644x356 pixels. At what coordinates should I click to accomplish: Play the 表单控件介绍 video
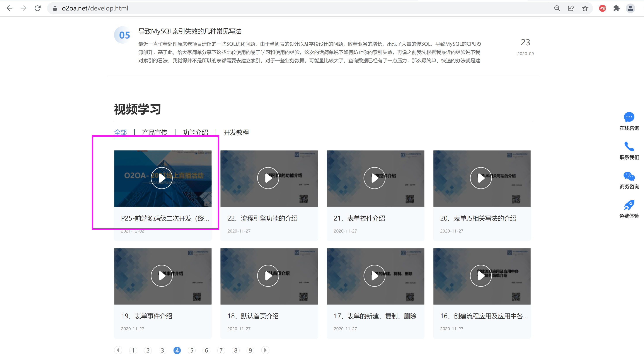tap(374, 178)
